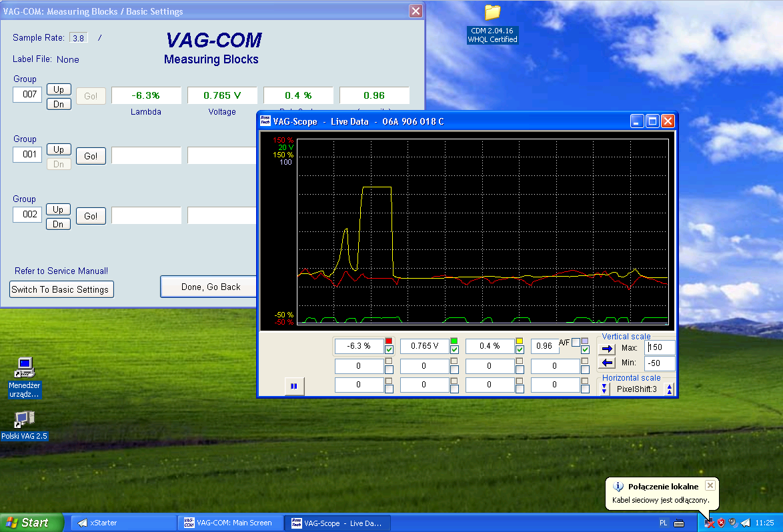Minimize the VAG-Scope window
Image resolution: width=783 pixels, height=532 pixels.
[x=637, y=121]
